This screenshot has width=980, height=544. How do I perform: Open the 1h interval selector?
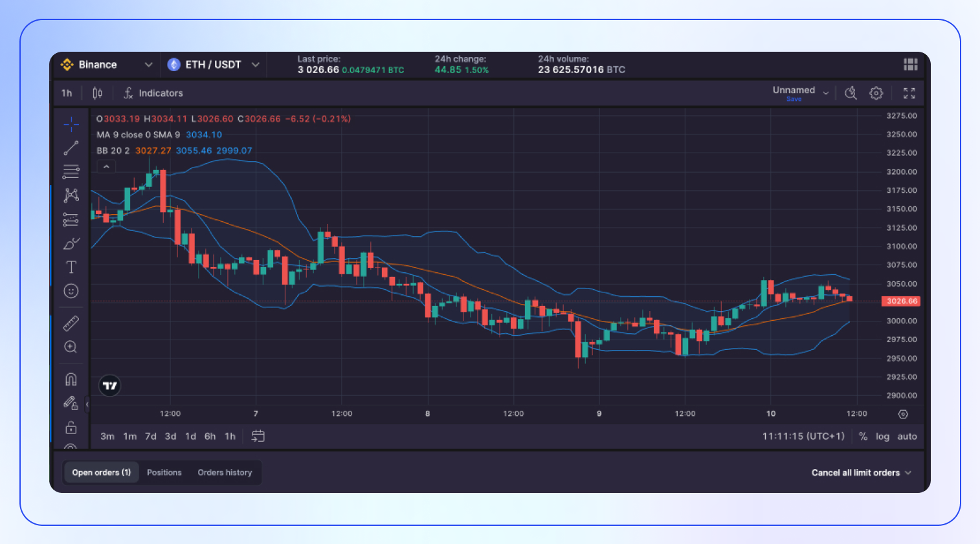[67, 93]
